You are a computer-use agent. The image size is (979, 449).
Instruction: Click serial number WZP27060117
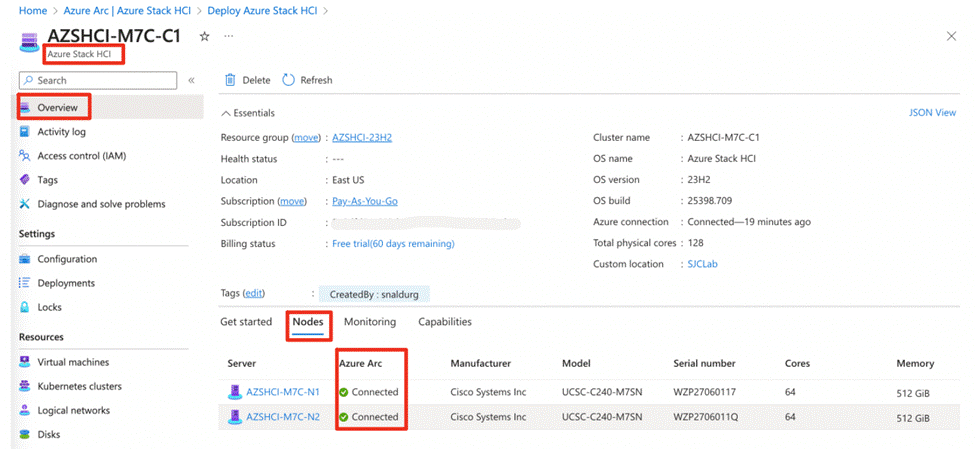pyautogui.click(x=706, y=392)
